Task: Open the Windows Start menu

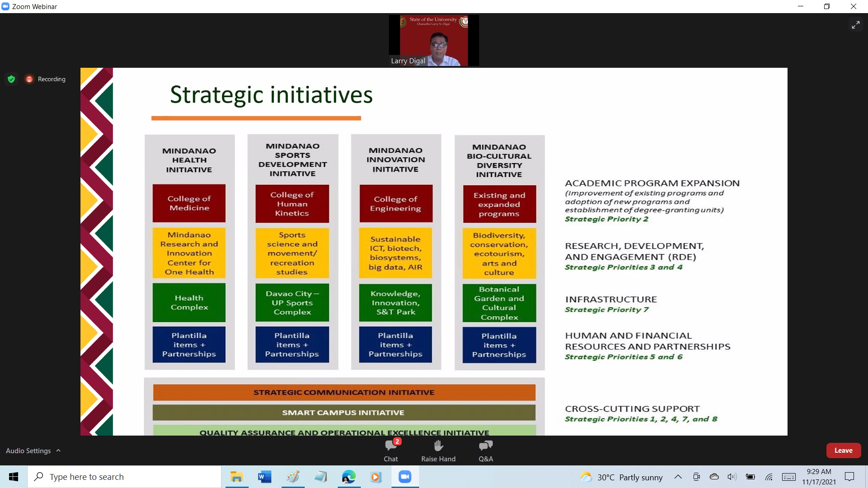Action: point(14,477)
